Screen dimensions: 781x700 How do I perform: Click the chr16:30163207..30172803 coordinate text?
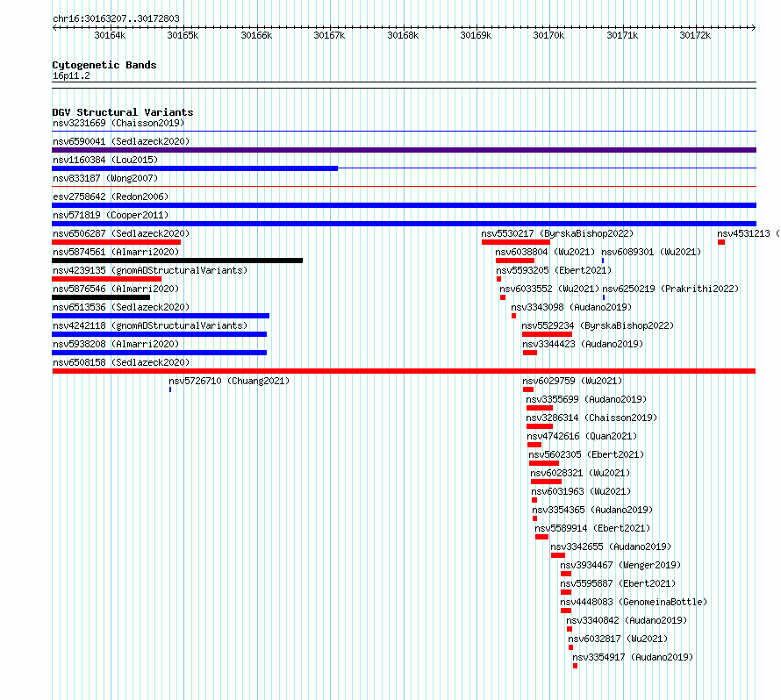coord(116,18)
